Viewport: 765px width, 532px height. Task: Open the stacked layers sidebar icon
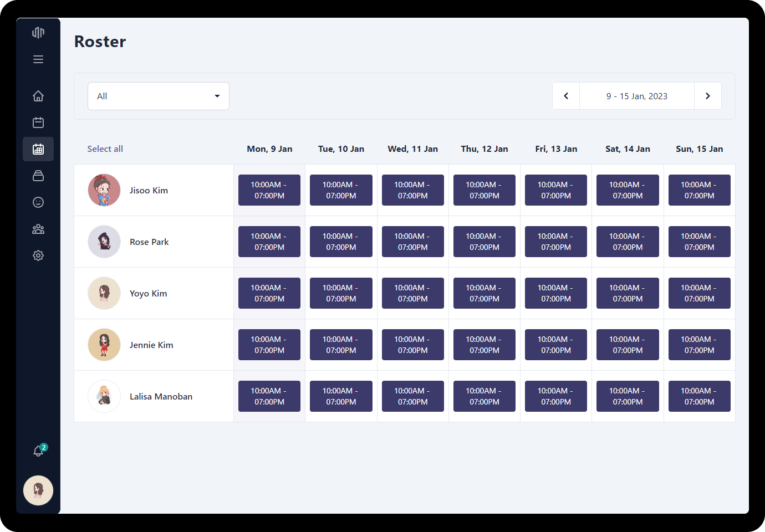tap(38, 176)
